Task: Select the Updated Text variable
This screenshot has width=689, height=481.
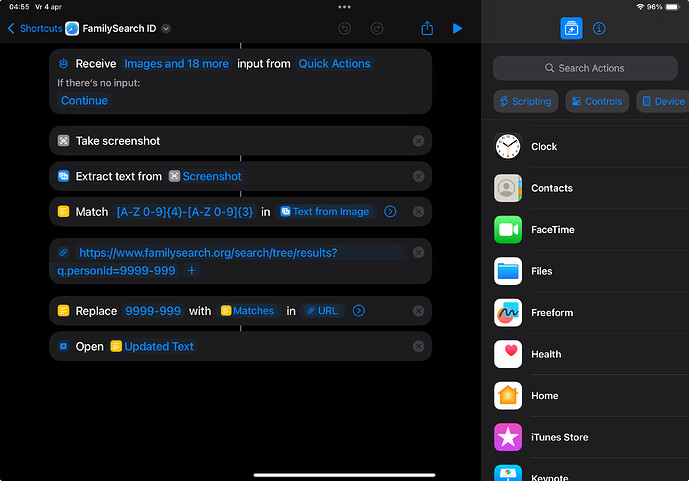Action: [152, 347]
